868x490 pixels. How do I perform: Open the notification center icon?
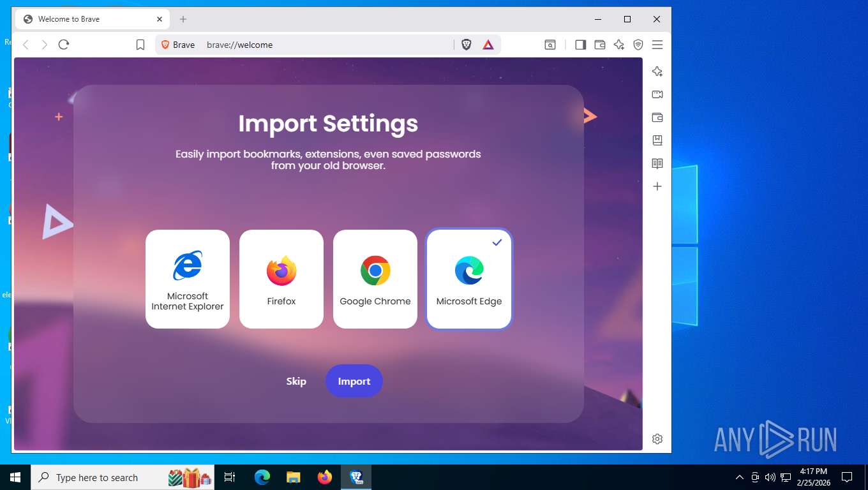point(847,477)
